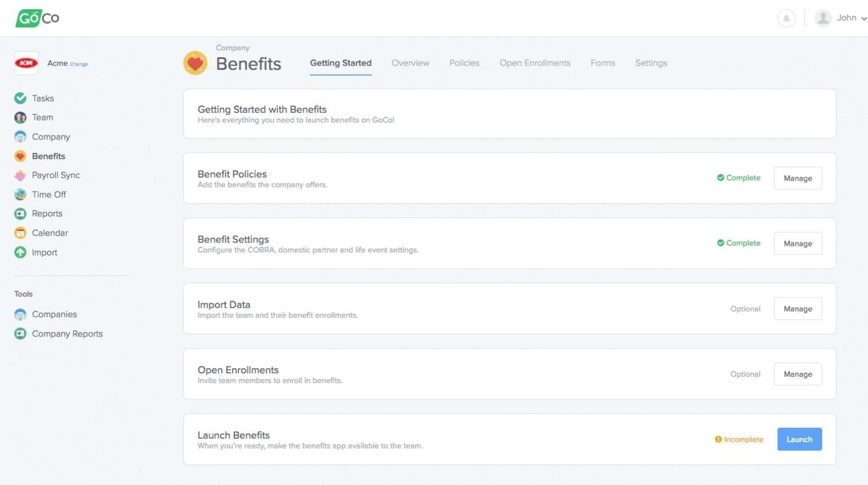
Task: Expand the John user account dropdown
Action: tap(841, 19)
